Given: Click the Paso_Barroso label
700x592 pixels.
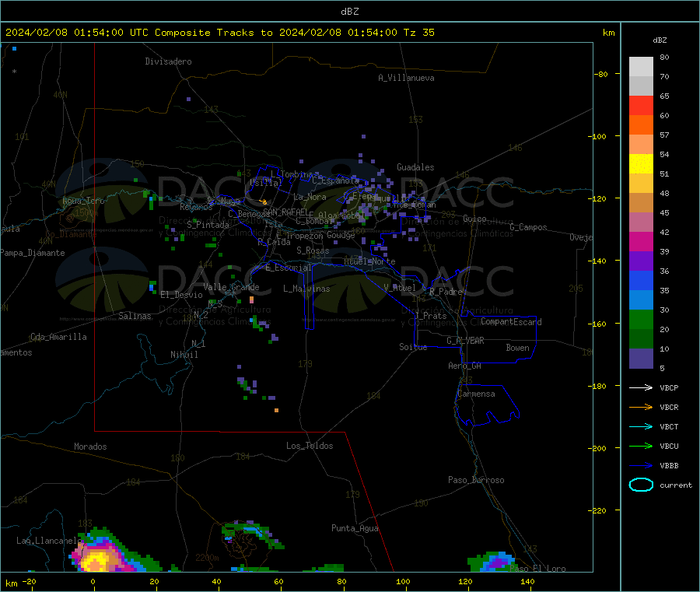Looking at the screenshot, I should 476,480.
